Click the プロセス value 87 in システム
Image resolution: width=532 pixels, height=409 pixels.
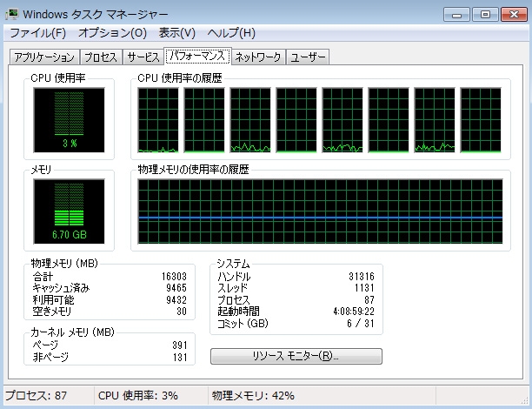(x=369, y=299)
